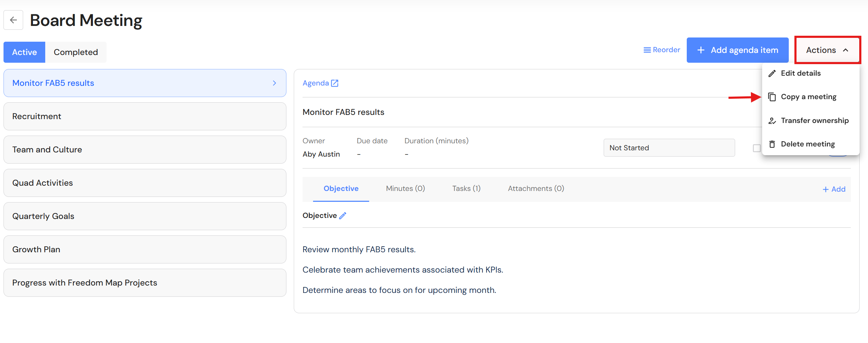868x343 pixels.
Task: Click the back arrow beside Board Meeting
Action: point(13,20)
